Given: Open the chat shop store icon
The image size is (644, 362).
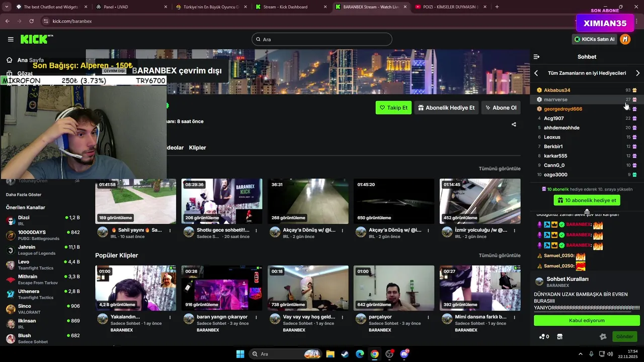Looking at the screenshot, I should click(x=559, y=336).
